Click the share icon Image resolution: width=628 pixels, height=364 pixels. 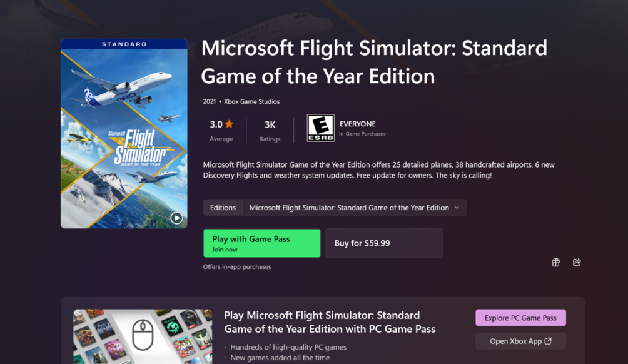(577, 262)
